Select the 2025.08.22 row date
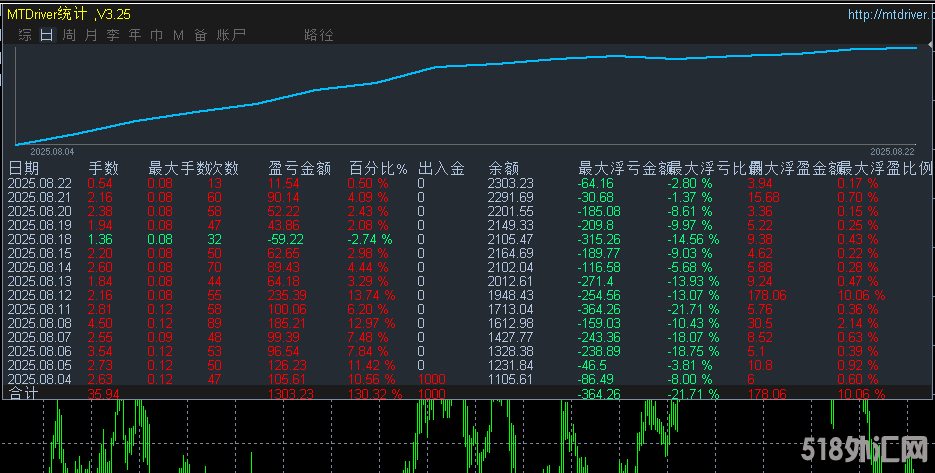This screenshot has width=935, height=473. pos(40,183)
